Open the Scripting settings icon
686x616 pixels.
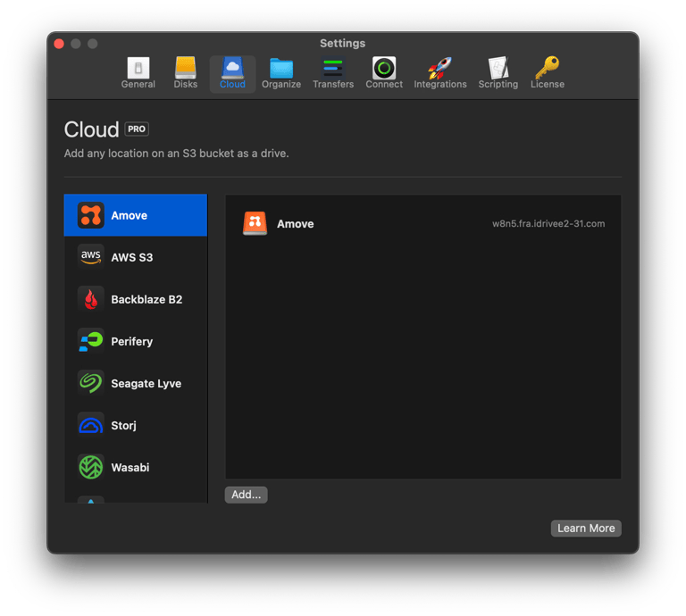pos(498,69)
